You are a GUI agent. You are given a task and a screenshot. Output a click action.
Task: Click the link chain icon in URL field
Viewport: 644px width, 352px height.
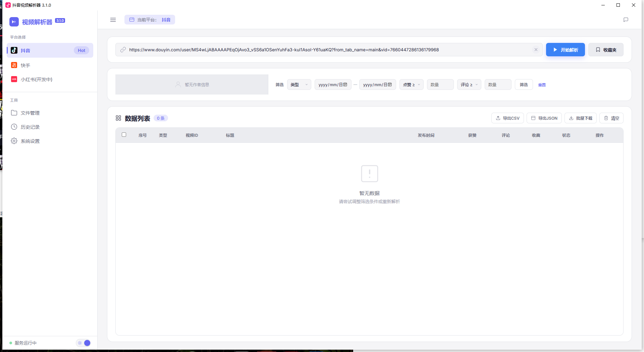123,50
